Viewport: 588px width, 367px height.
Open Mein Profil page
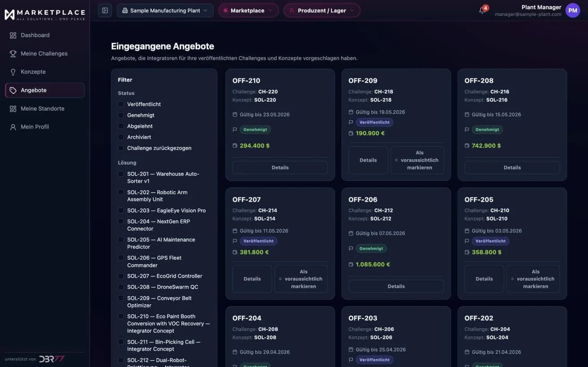[x=45, y=127]
